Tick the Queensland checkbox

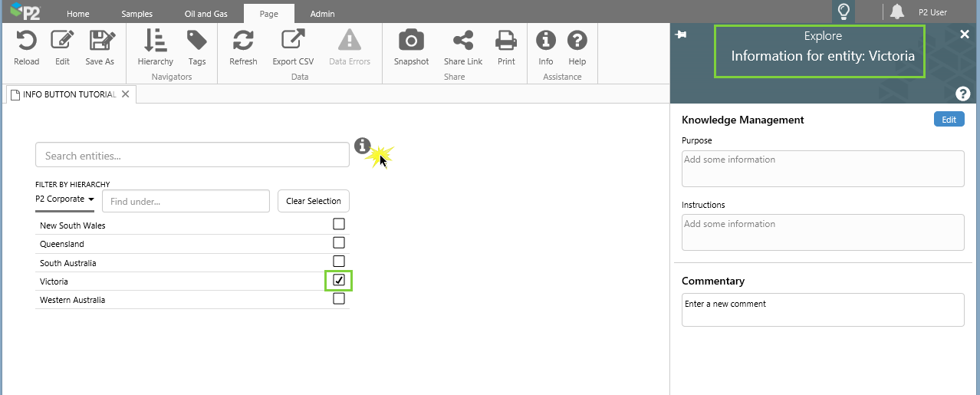(339, 242)
